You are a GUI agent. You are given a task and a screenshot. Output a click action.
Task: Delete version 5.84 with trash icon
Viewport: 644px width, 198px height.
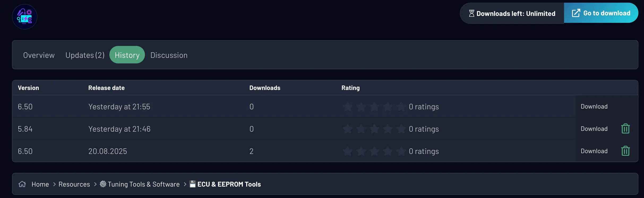625,129
